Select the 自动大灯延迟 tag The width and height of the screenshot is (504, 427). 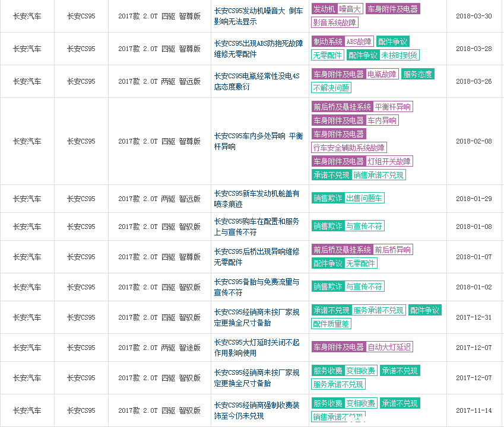[x=389, y=347]
